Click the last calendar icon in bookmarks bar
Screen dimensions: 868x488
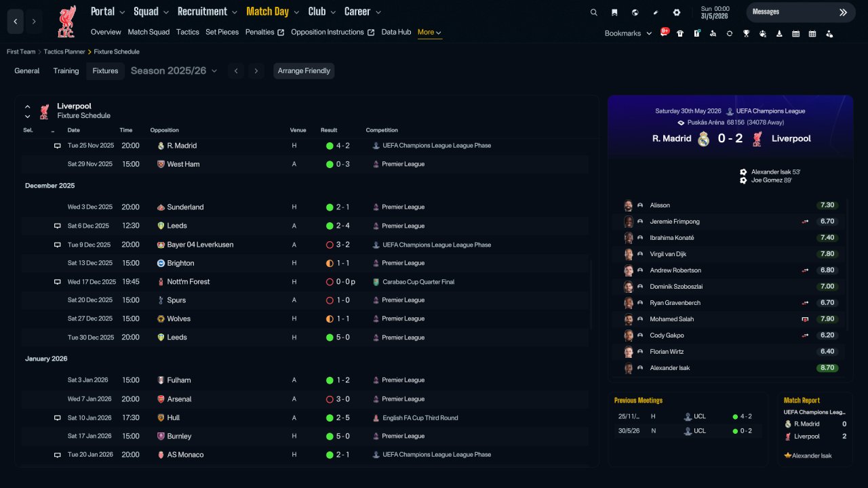point(812,33)
